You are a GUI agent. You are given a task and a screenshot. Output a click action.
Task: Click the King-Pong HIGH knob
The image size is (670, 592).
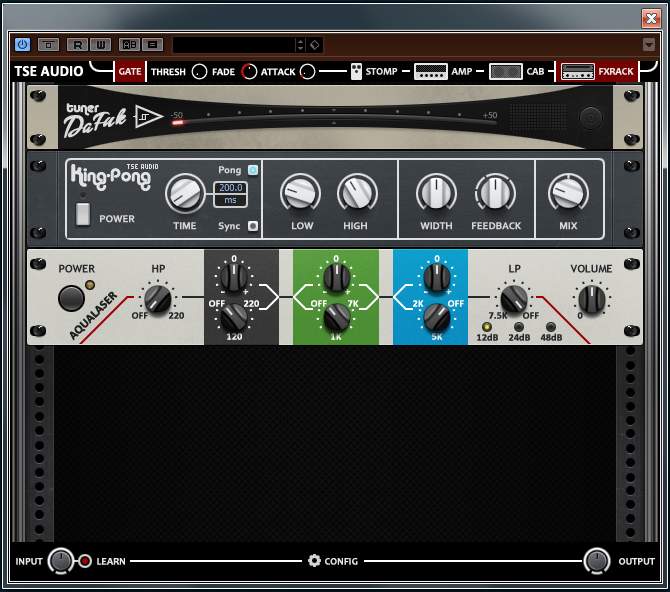click(357, 193)
